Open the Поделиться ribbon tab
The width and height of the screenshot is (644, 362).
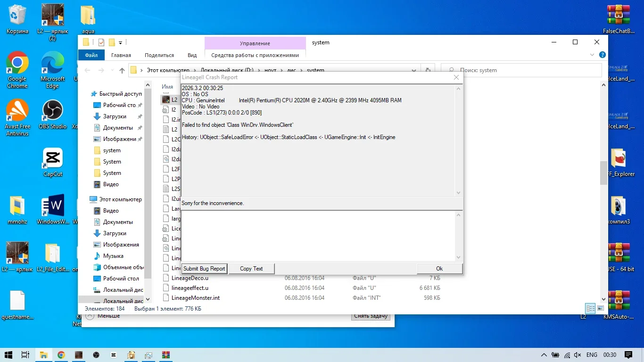point(159,55)
